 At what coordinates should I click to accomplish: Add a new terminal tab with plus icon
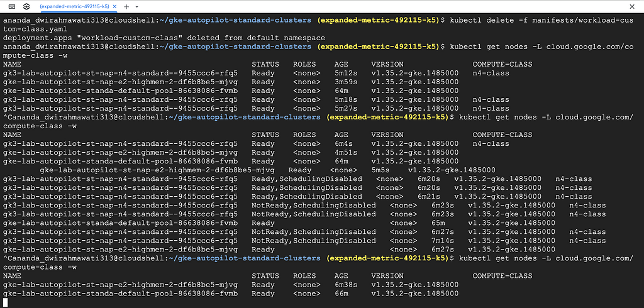click(126, 6)
